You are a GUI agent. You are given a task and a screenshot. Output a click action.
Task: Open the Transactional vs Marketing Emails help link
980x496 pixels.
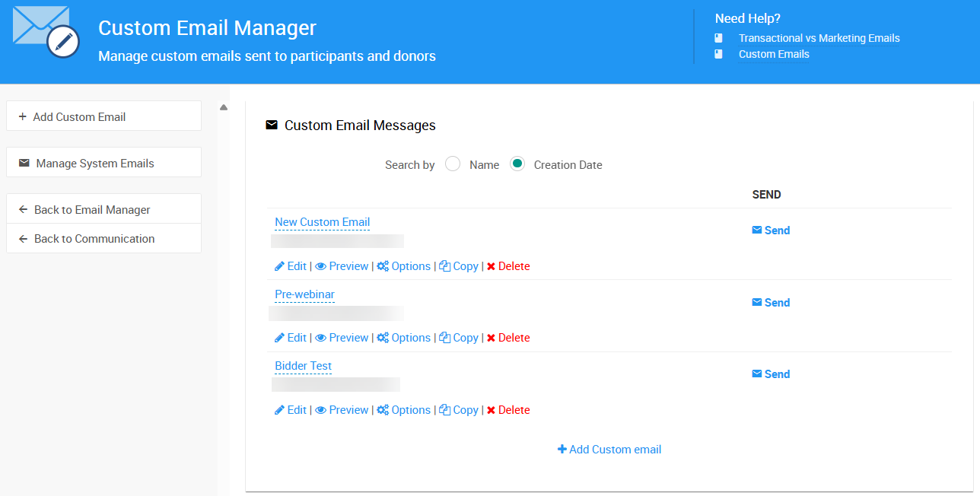(x=819, y=38)
